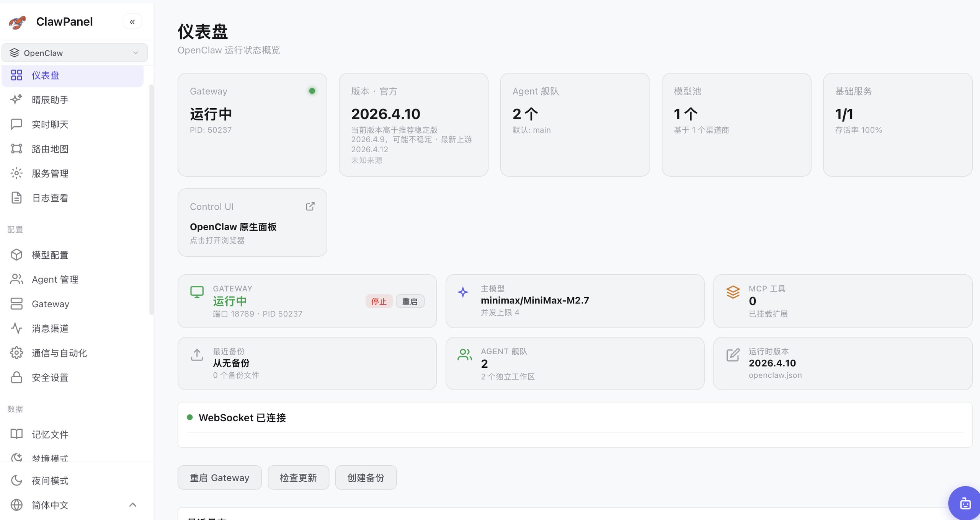Go to 日志查看 log viewer
This screenshot has width=980, height=520.
(50, 198)
